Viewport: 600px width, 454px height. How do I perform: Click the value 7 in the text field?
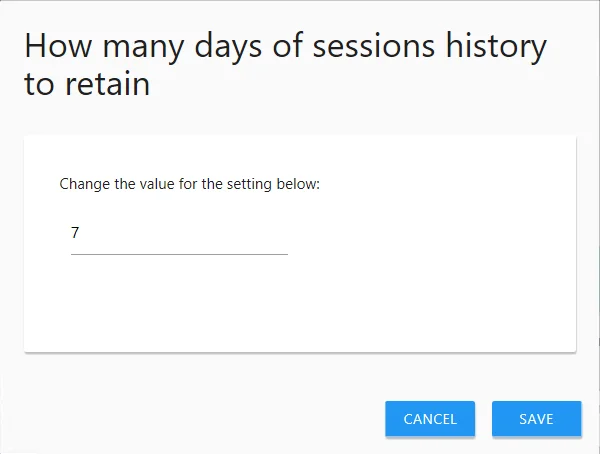(75, 233)
